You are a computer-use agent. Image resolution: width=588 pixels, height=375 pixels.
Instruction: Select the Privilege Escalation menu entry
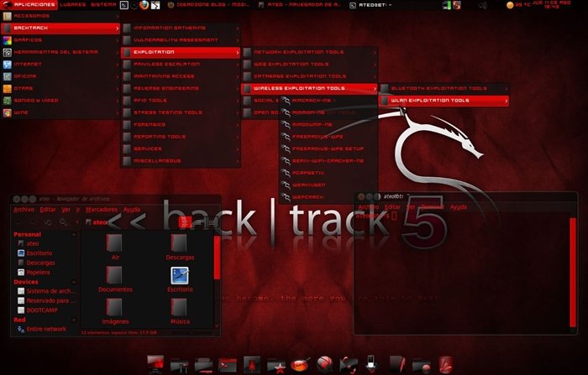[181, 65]
